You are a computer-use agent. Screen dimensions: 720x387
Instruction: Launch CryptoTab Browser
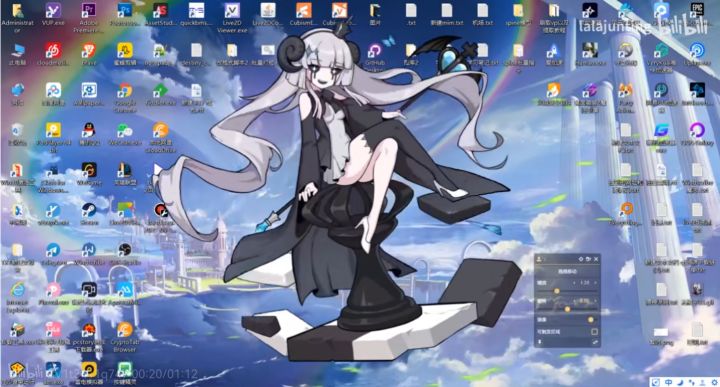125,330
